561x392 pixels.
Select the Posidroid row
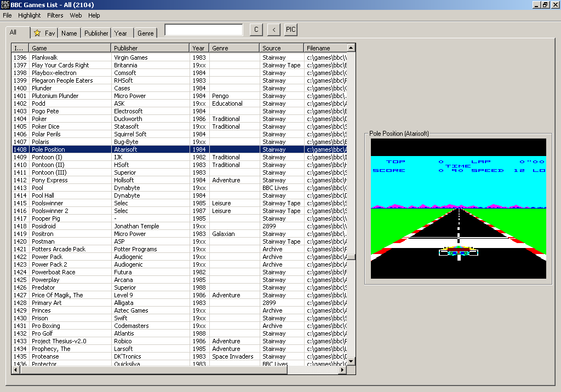(x=179, y=226)
